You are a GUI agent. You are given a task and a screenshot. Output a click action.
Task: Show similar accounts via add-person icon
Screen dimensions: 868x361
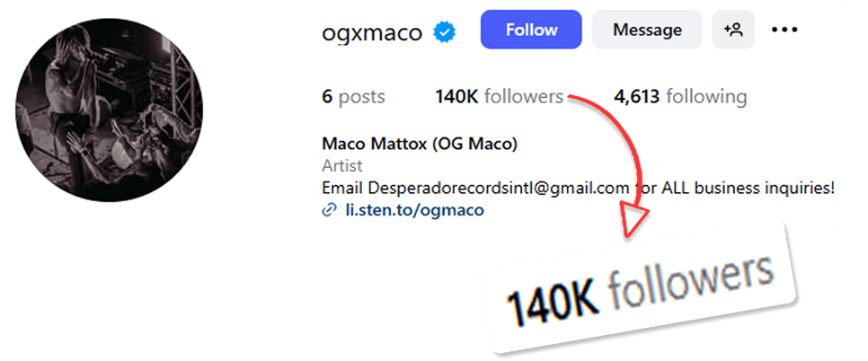[733, 30]
